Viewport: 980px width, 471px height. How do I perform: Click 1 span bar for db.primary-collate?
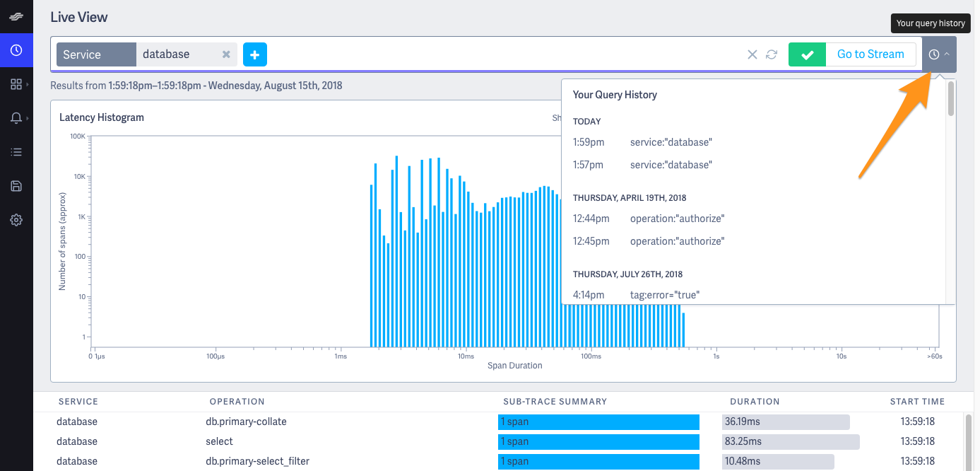pyautogui.click(x=598, y=422)
